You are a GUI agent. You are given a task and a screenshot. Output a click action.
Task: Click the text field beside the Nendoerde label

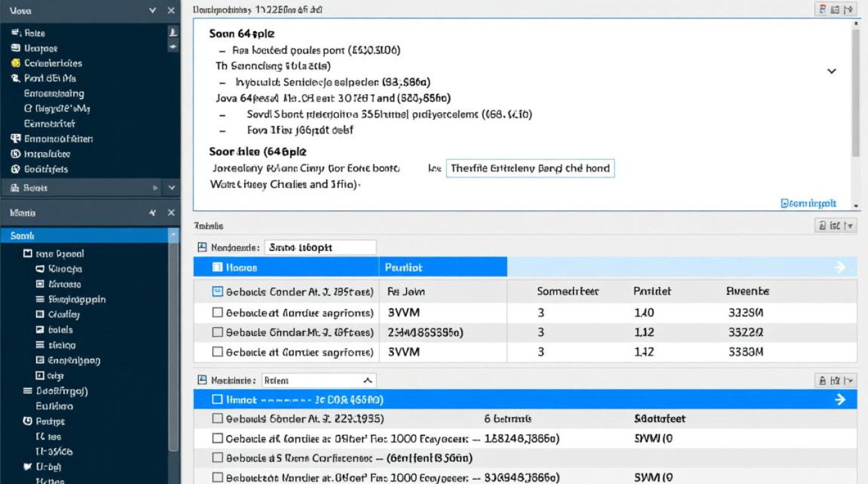(320, 247)
